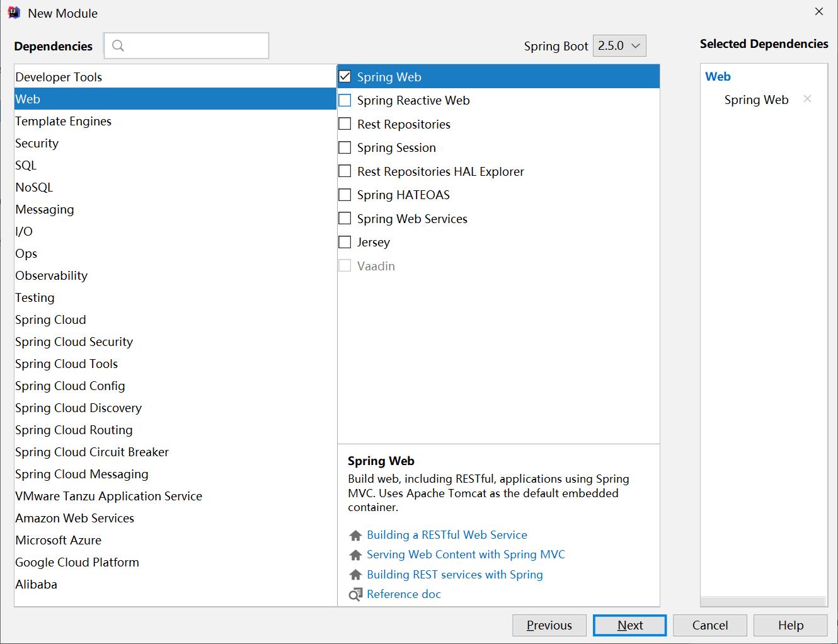
Task: Choose the Amazon Web Services category
Action: (x=175, y=518)
